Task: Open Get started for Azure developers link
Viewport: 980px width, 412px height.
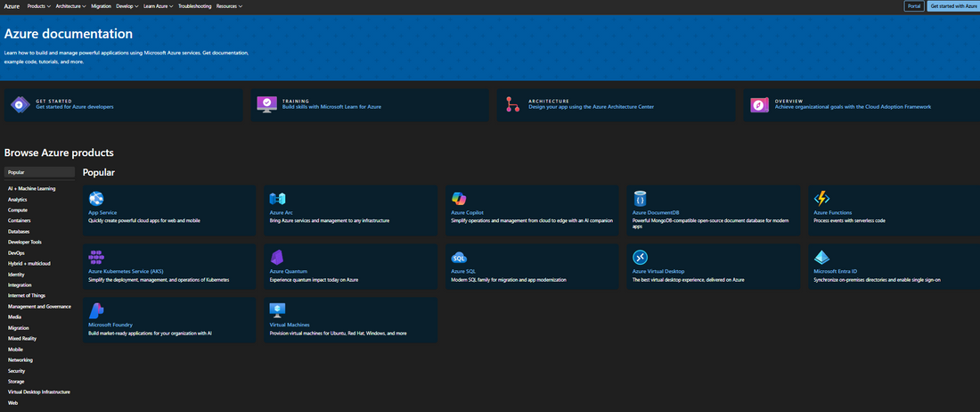Action: click(x=75, y=107)
